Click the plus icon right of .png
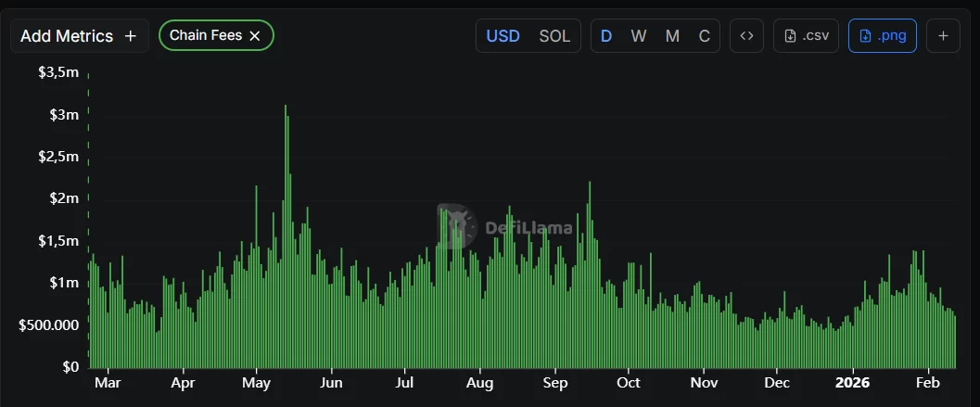 [x=943, y=36]
